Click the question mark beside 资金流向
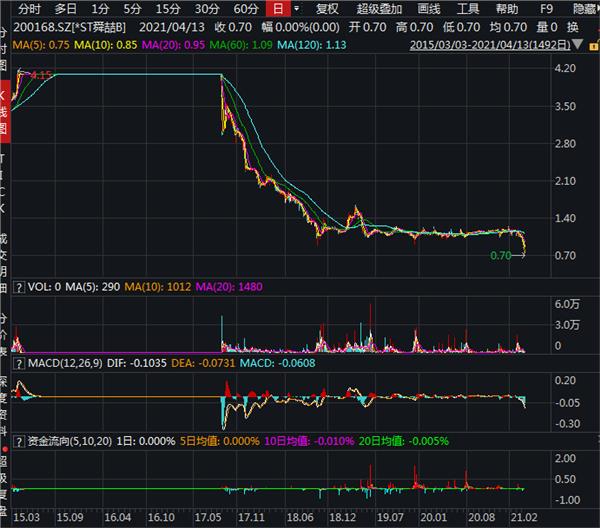 [x=17, y=440]
